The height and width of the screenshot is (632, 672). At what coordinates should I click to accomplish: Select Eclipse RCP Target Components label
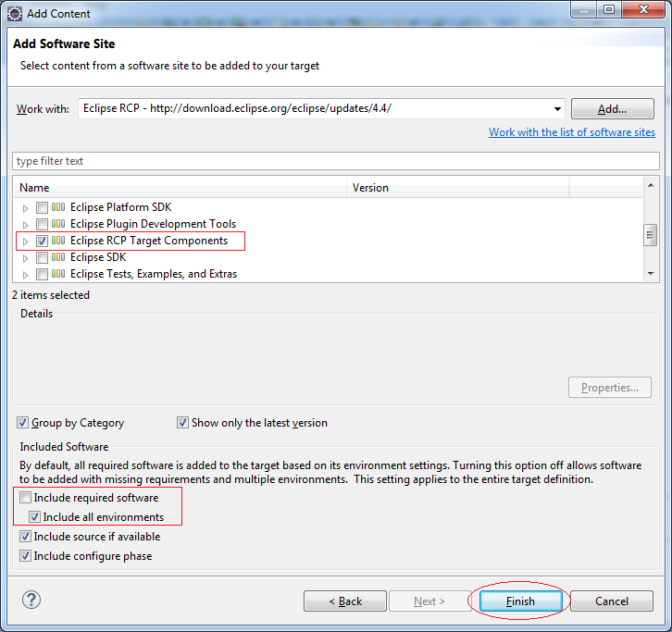[149, 241]
